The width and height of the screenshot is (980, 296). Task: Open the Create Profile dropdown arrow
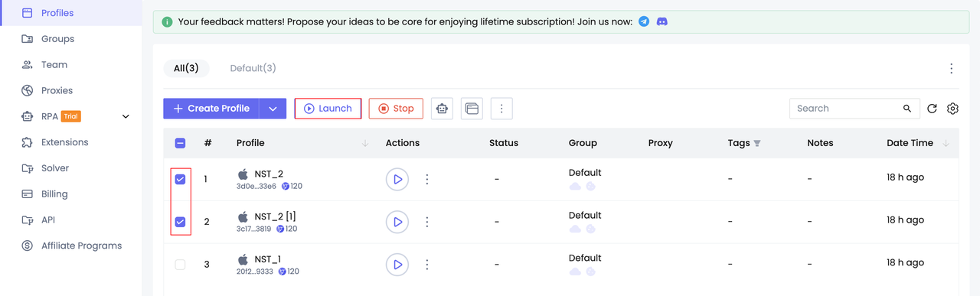273,109
